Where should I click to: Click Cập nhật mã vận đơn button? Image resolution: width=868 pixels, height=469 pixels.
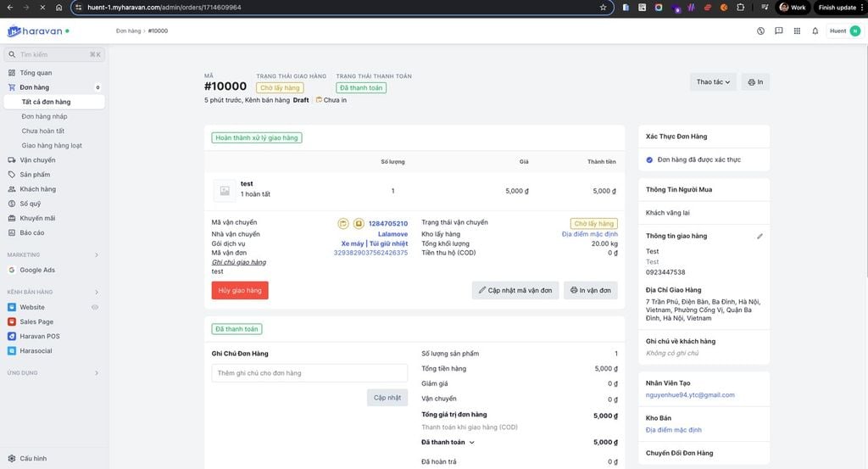point(515,290)
